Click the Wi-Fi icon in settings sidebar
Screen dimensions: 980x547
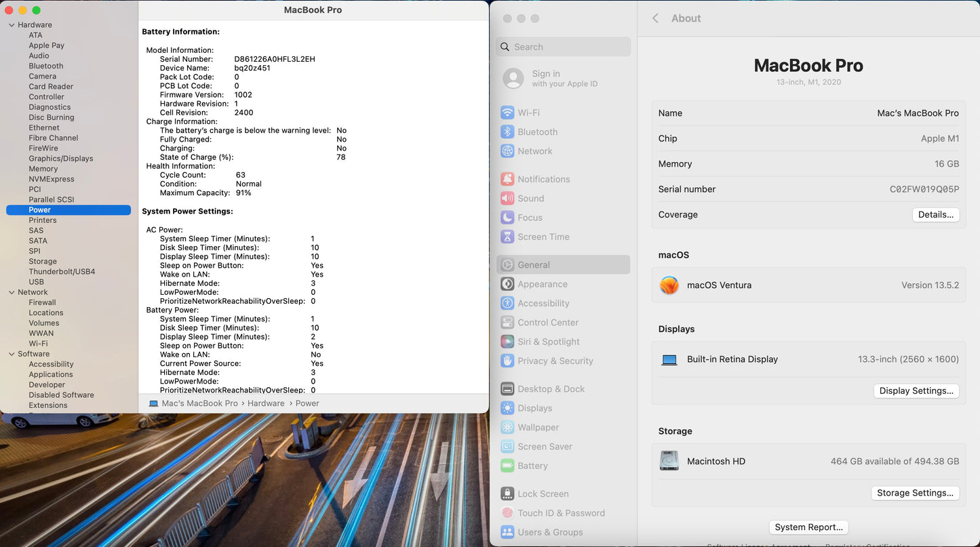507,113
